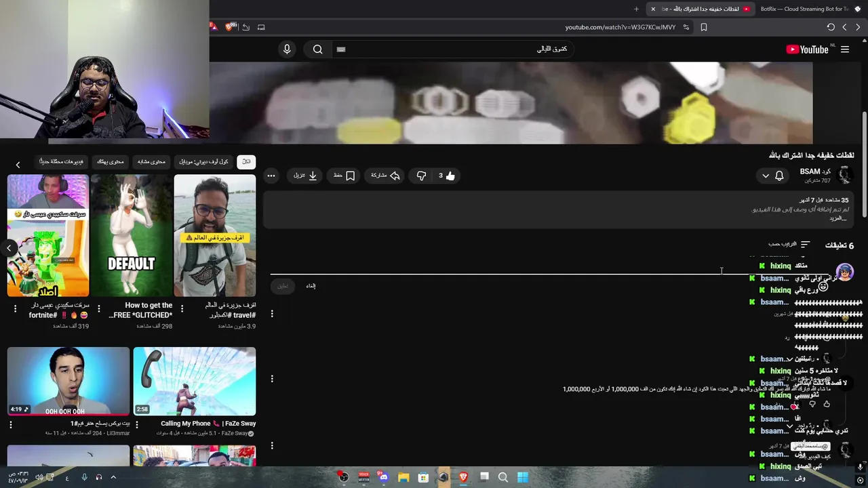Open the DEFAULT dance Short thumbnail
868x488 pixels.
coord(131,236)
